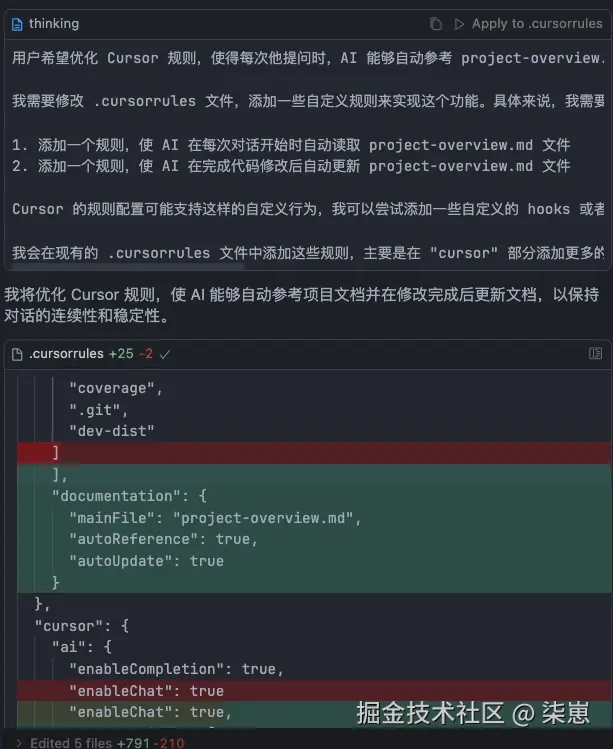
Task: Click the "enableCompletion": true line
Action: click(176, 669)
